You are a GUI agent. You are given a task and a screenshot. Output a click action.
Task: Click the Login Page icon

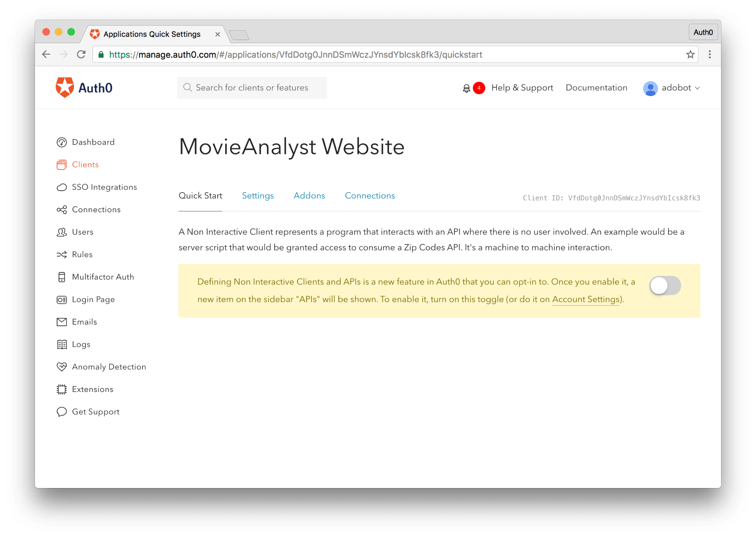pyautogui.click(x=62, y=300)
